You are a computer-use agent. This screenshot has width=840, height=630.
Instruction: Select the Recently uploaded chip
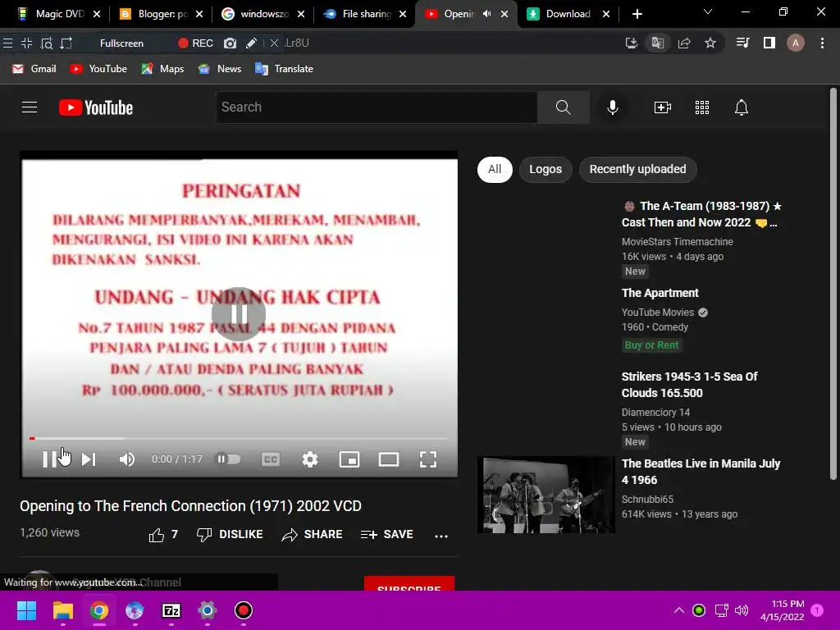pyautogui.click(x=637, y=169)
